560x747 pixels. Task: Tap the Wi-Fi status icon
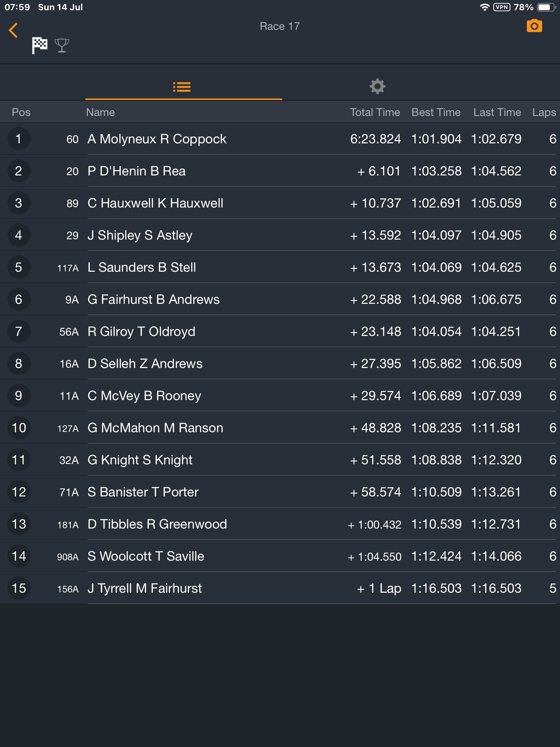485,7
